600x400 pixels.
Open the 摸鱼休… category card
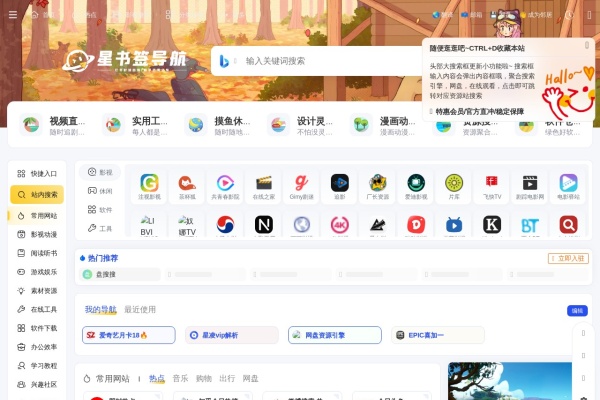point(218,126)
